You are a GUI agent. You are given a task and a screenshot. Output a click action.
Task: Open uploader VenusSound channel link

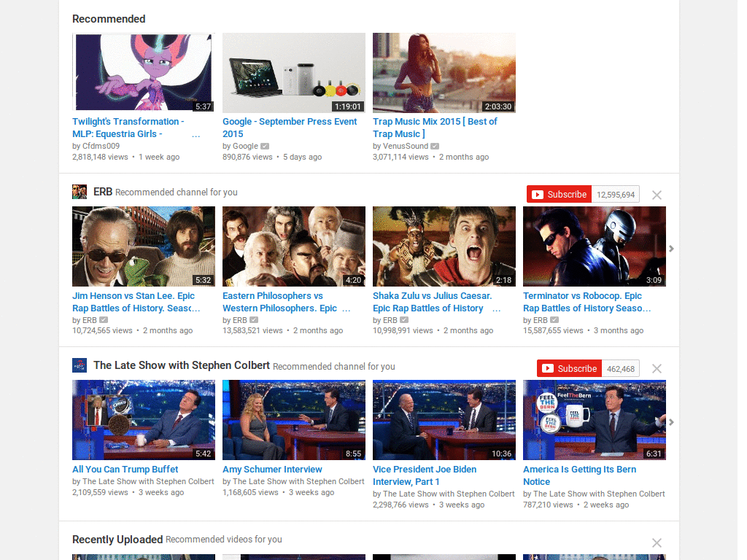[x=406, y=146]
